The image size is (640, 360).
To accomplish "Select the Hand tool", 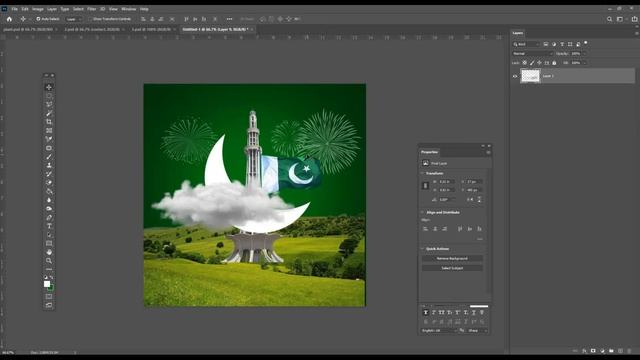I will tap(49, 252).
